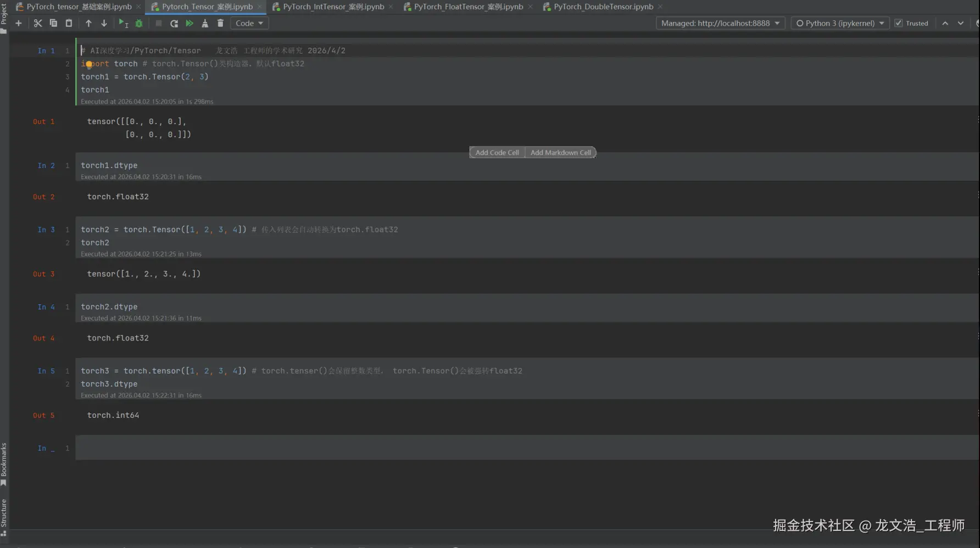980x548 pixels.
Task: Click the tensor([1., 2., 3., 4.]) output
Action: (x=144, y=274)
